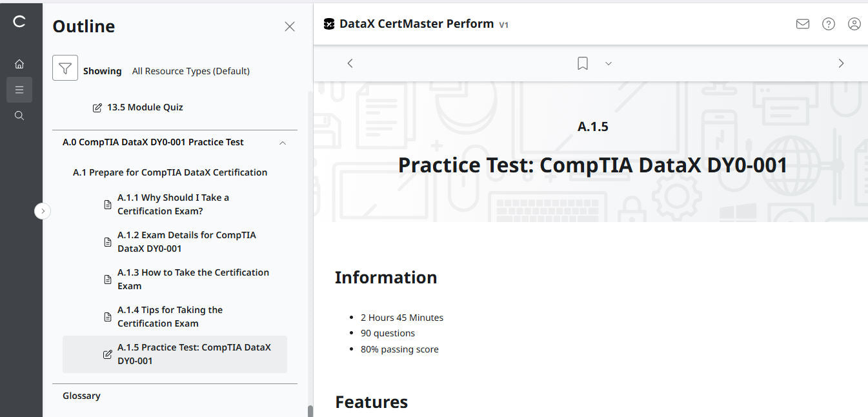Open the bookmark dropdown chevron
This screenshot has height=417, width=868.
608,63
